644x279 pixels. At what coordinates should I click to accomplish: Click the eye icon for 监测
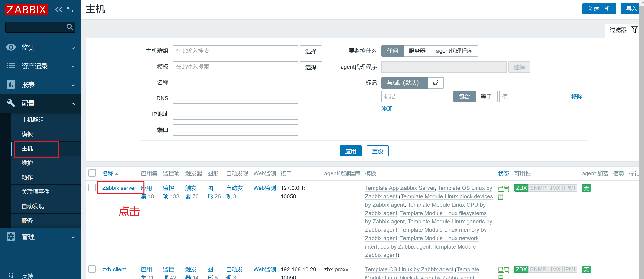pos(11,47)
